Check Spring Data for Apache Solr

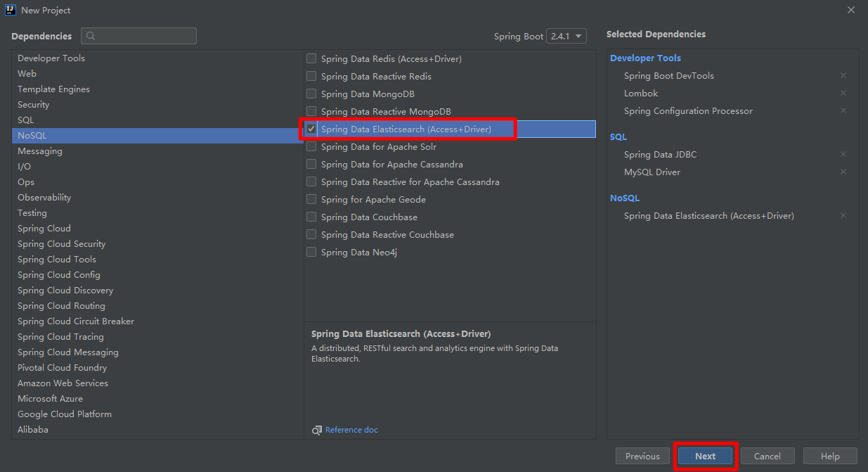311,146
